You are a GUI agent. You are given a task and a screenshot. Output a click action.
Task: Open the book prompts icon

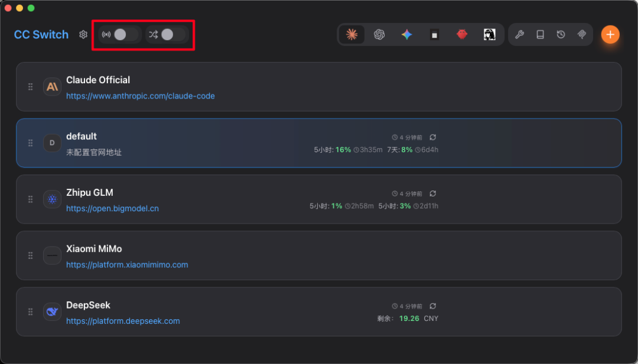pyautogui.click(x=540, y=35)
